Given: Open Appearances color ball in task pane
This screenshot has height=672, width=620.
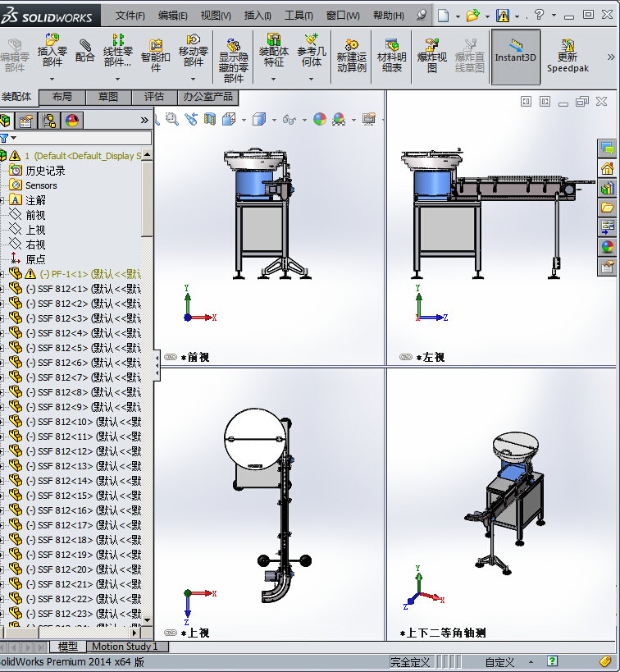Looking at the screenshot, I should click(x=607, y=247).
